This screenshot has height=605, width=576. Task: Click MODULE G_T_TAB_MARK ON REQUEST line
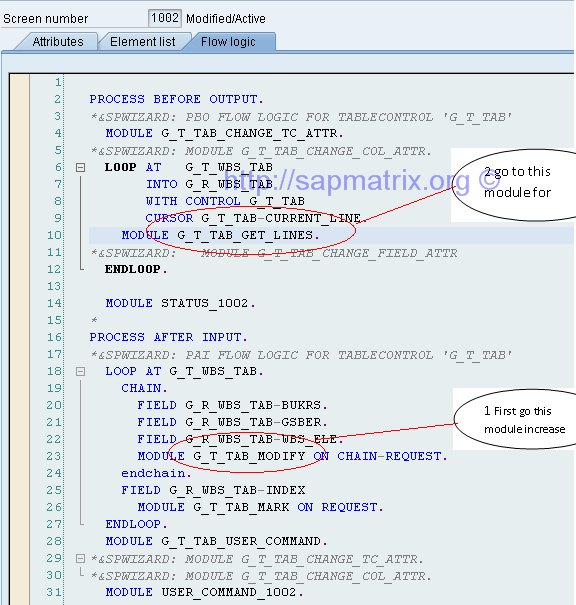tap(260, 507)
